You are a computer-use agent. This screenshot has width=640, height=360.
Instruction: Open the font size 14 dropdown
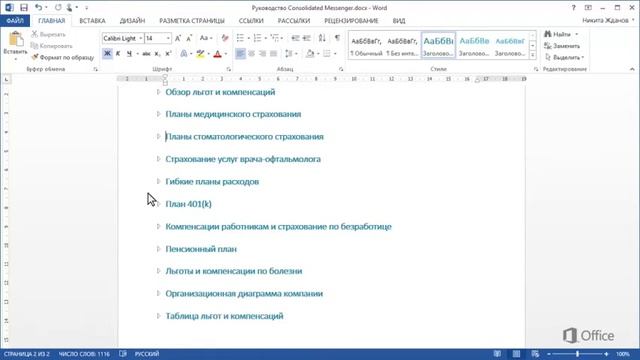(x=168, y=38)
